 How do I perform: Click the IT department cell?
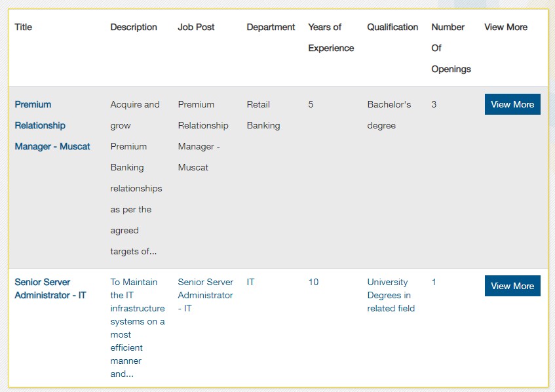pyautogui.click(x=250, y=283)
